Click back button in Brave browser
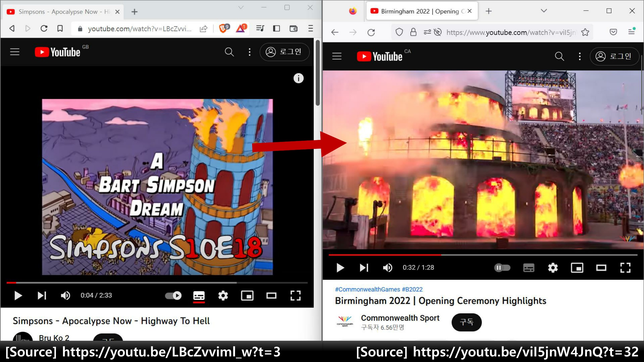The height and width of the screenshot is (362, 644). pos(12,28)
